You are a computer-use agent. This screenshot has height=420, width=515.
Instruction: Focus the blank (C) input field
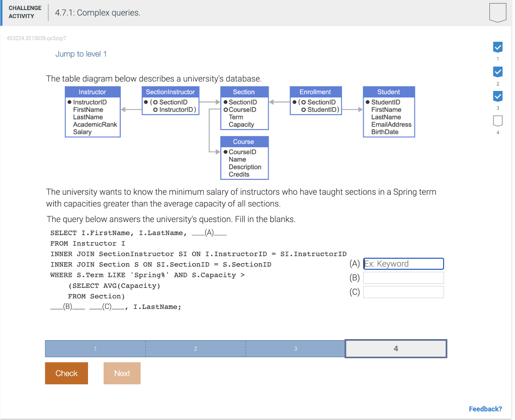click(403, 292)
